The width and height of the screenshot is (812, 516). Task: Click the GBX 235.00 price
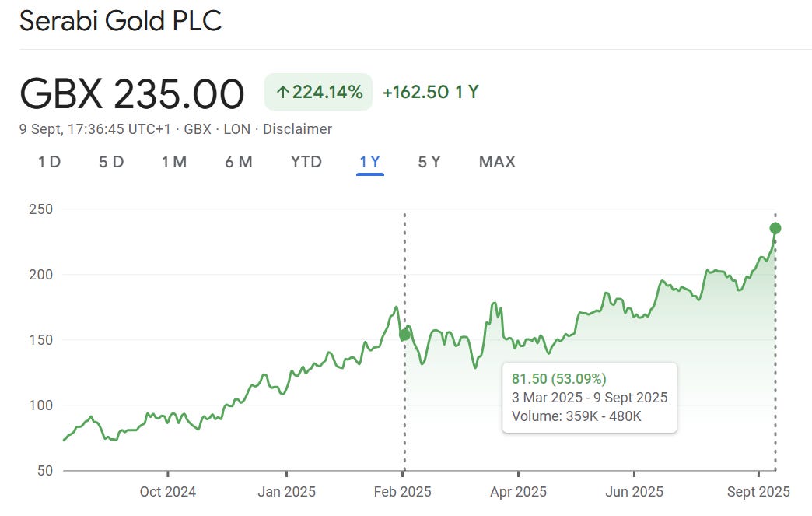point(131,93)
